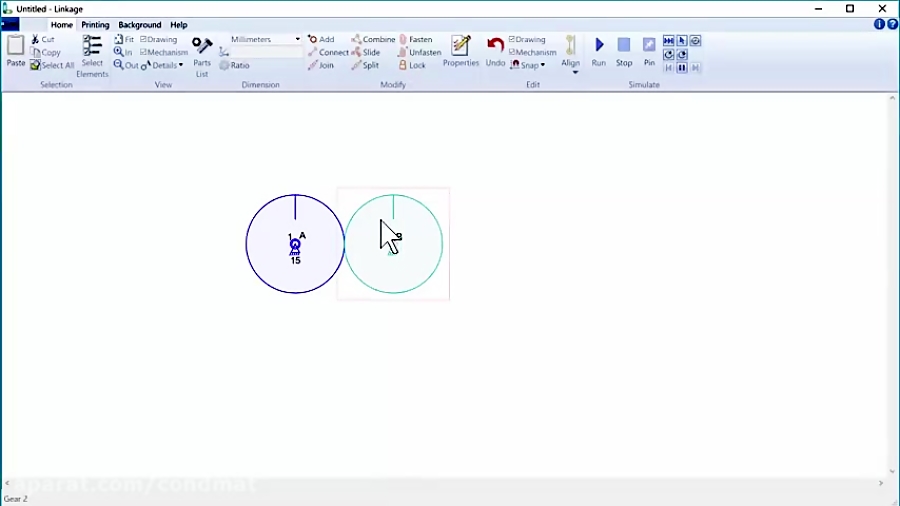900x506 pixels.
Task: Select the teal Gear 2 circle
Action: point(393,244)
